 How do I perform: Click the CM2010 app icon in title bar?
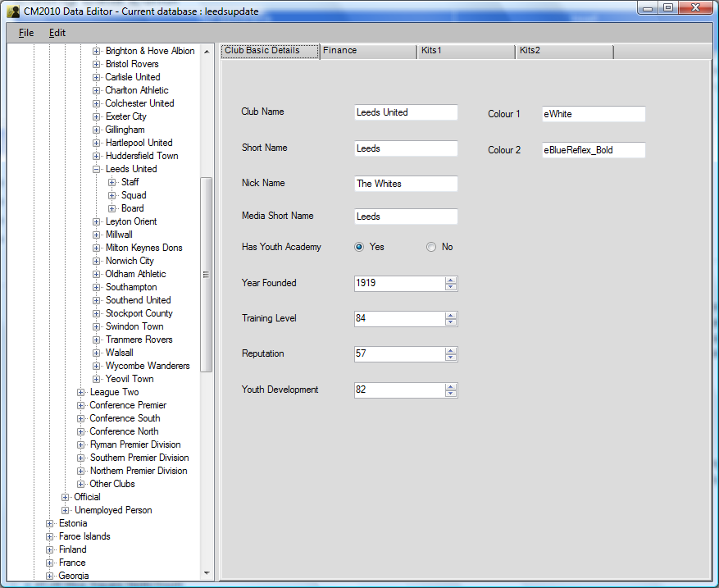[14, 11]
